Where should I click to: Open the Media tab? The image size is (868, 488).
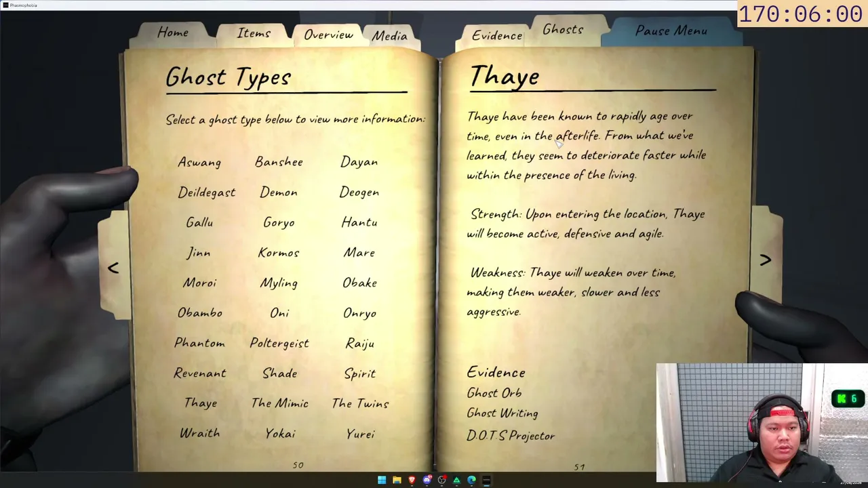pyautogui.click(x=389, y=37)
